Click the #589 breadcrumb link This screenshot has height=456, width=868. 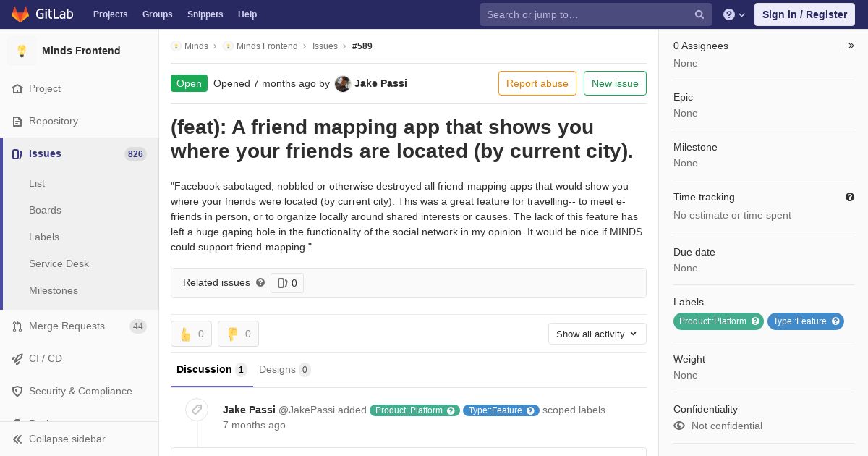362,46
